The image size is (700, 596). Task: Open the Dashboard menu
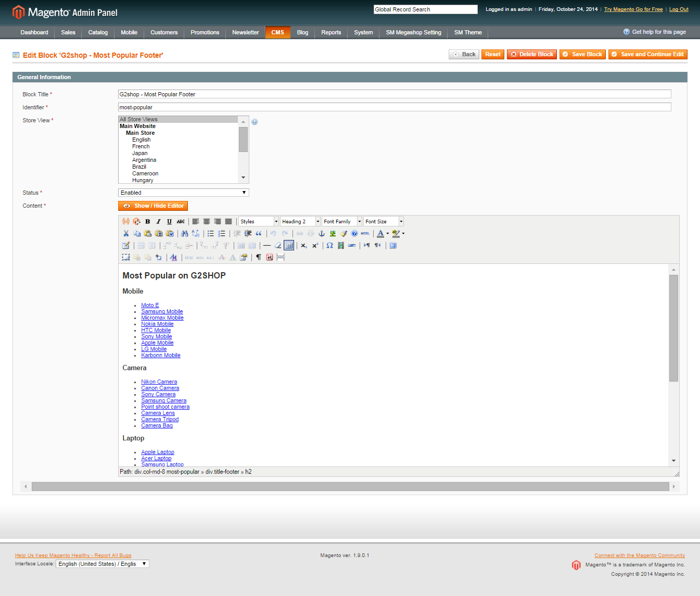(x=34, y=32)
